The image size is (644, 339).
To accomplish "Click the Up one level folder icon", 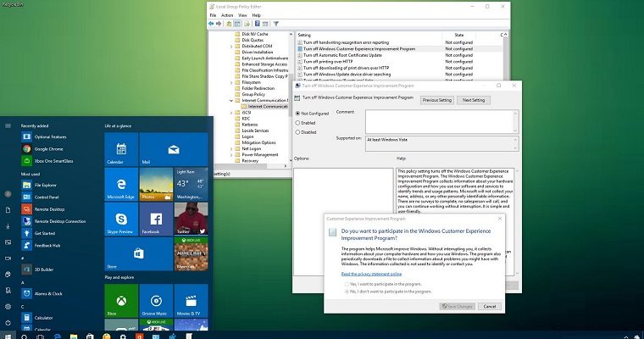I will tap(229, 24).
